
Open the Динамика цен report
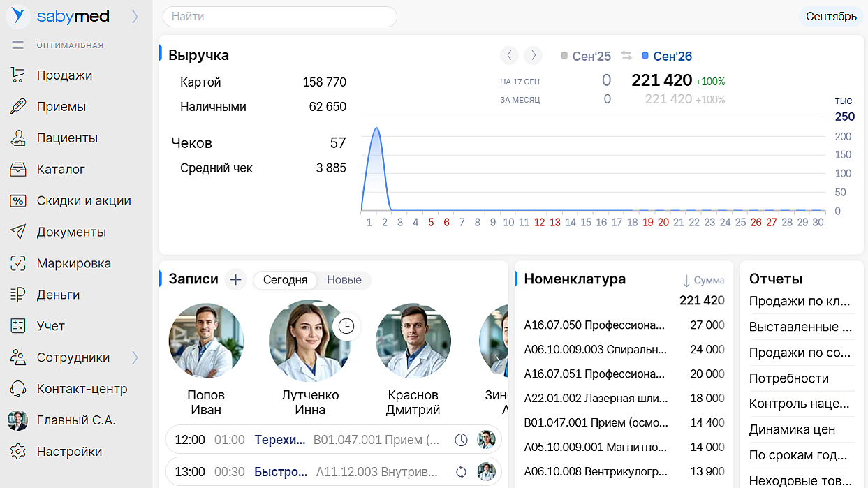(792, 429)
